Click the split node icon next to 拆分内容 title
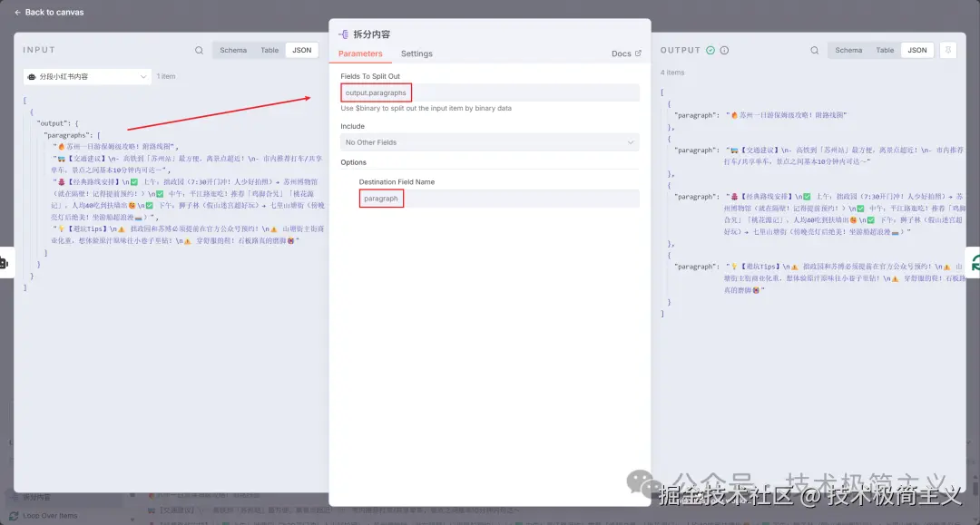The image size is (980, 525). [343, 34]
